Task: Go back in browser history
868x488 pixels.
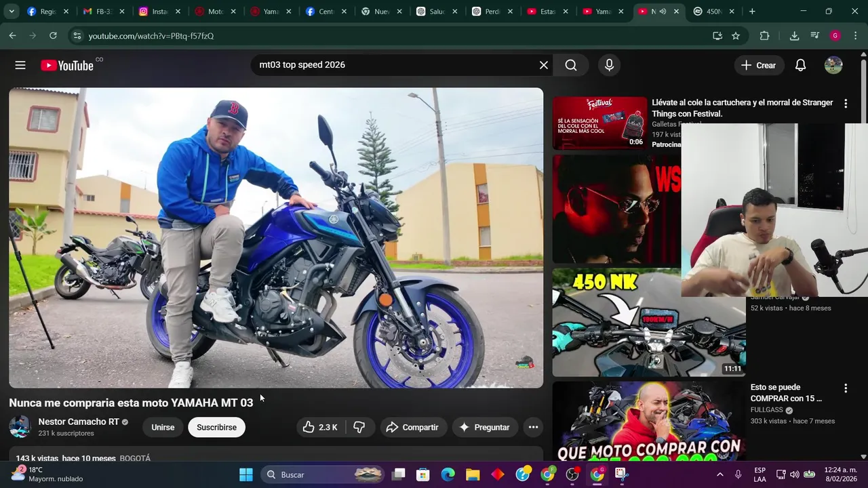Action: click(12, 36)
